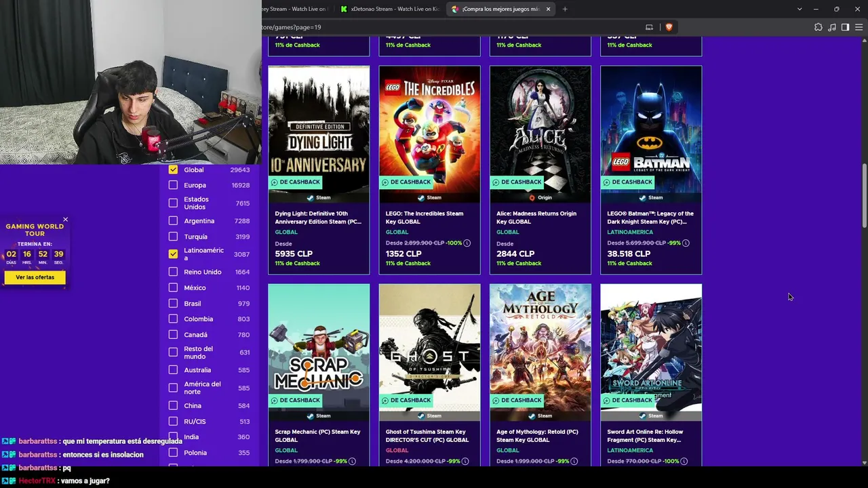Screen dimensions: 868x488
Task: Check the Europa region filter
Action: pyautogui.click(x=173, y=185)
